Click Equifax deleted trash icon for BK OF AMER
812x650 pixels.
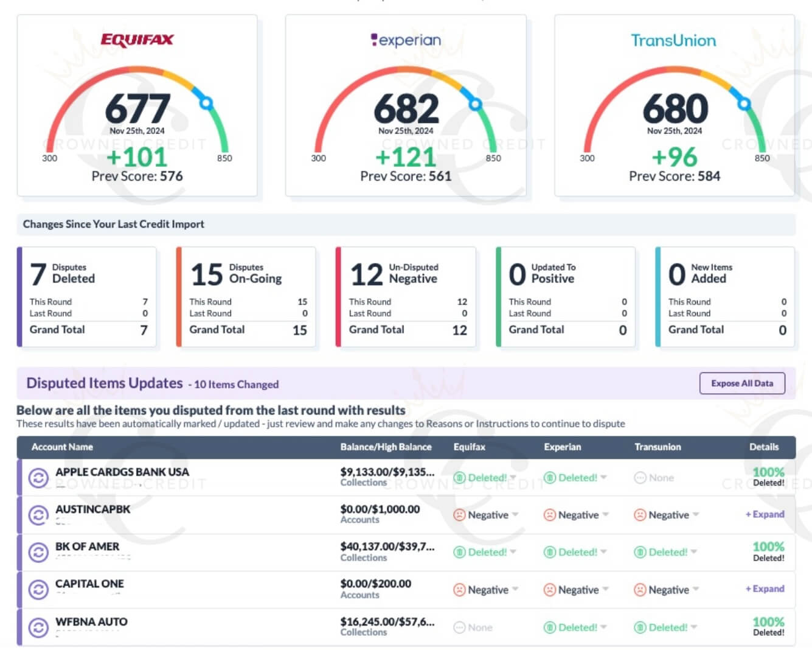(x=459, y=552)
